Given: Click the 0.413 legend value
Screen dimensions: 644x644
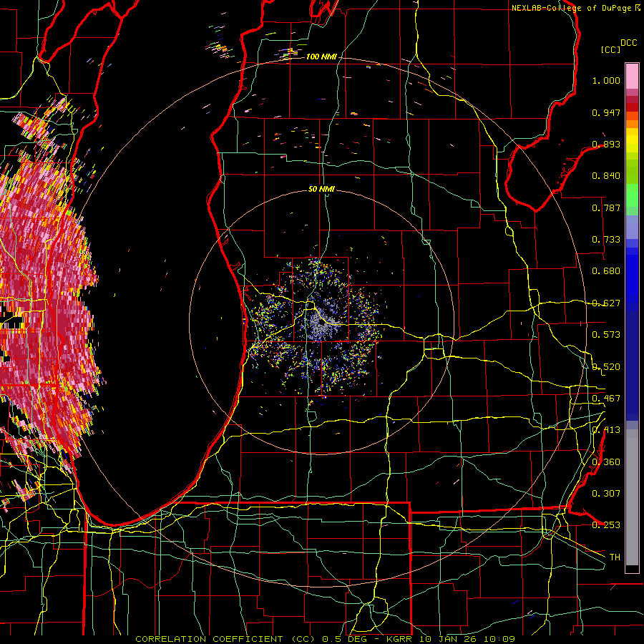Looking at the screenshot, I should [x=606, y=430].
